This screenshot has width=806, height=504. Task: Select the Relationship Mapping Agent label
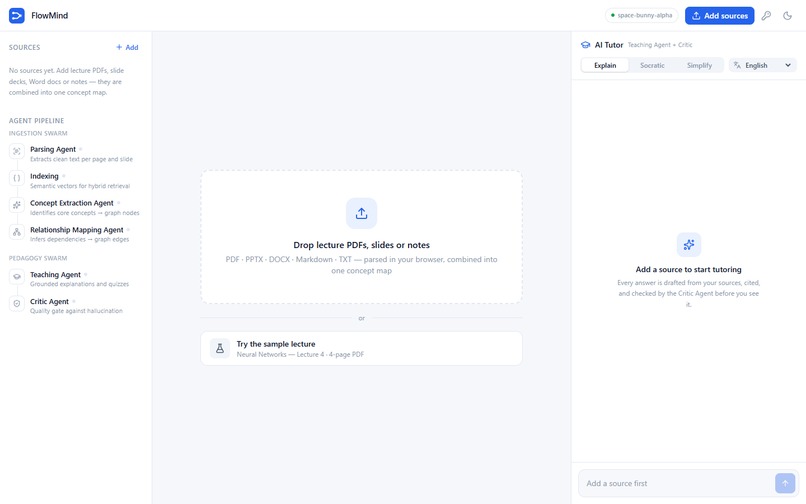pyautogui.click(x=77, y=229)
